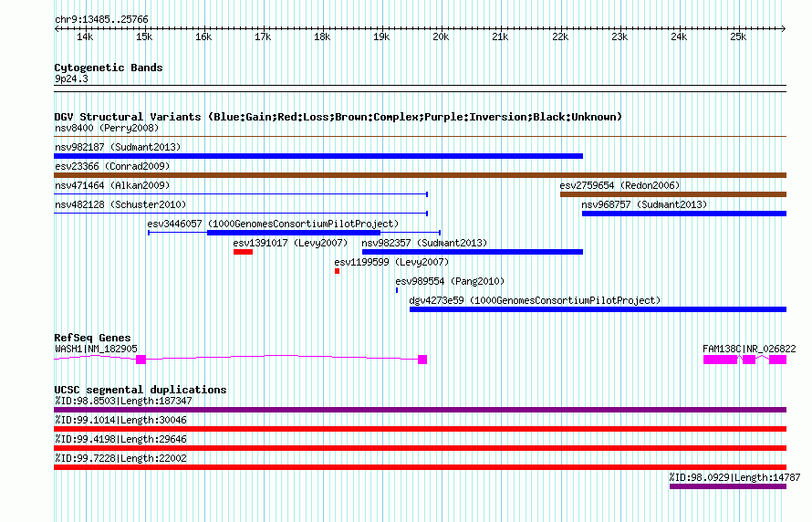This screenshot has height=522, width=812.
Task: Click the RefSeq Genes track title
Action: 92,338
